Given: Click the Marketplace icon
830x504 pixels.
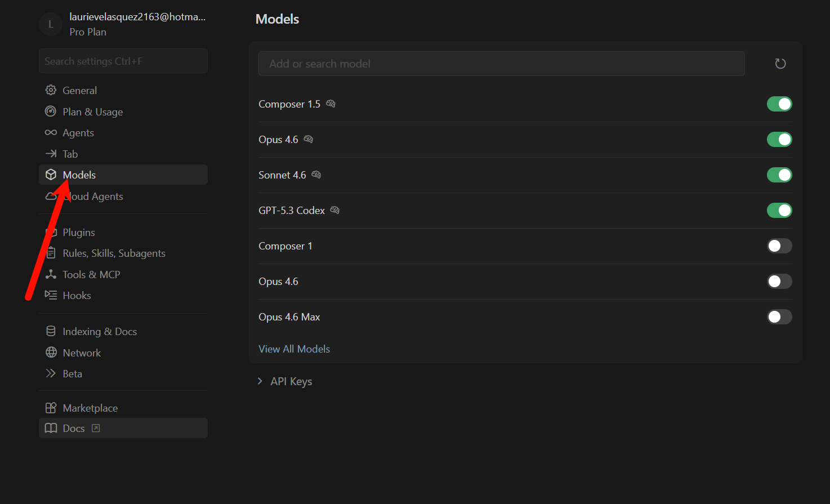Looking at the screenshot, I should [x=51, y=408].
